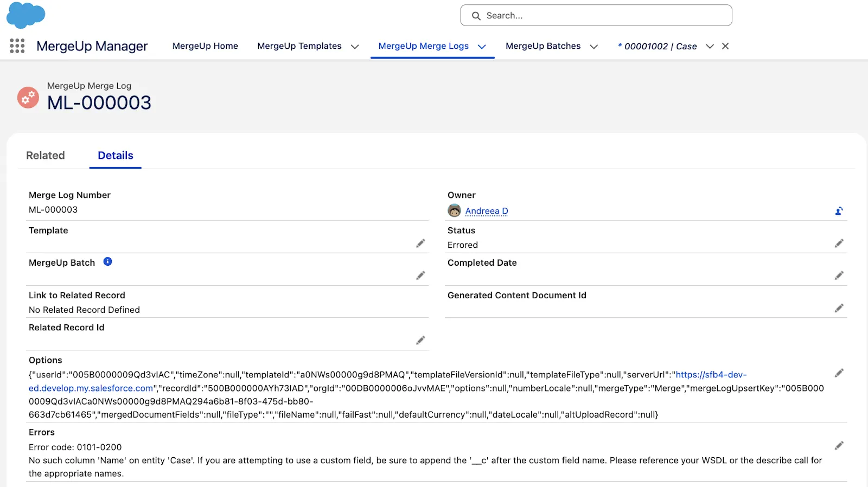
Task: Switch to the Related tab
Action: (46, 156)
